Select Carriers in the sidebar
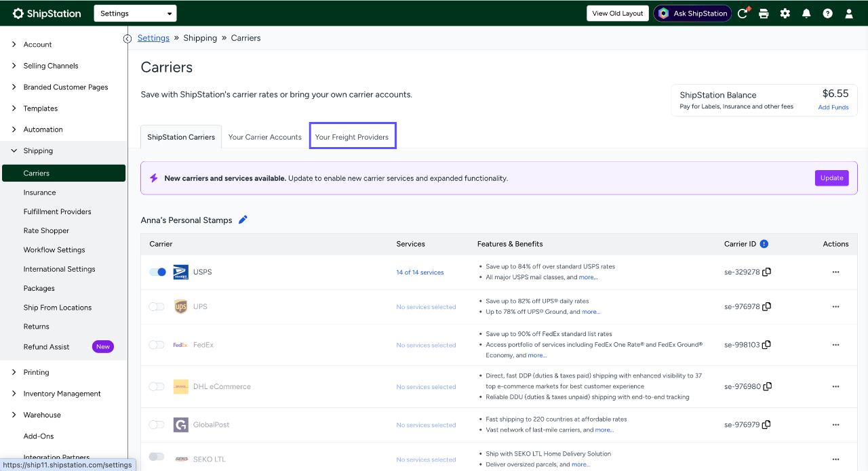 [x=64, y=173]
